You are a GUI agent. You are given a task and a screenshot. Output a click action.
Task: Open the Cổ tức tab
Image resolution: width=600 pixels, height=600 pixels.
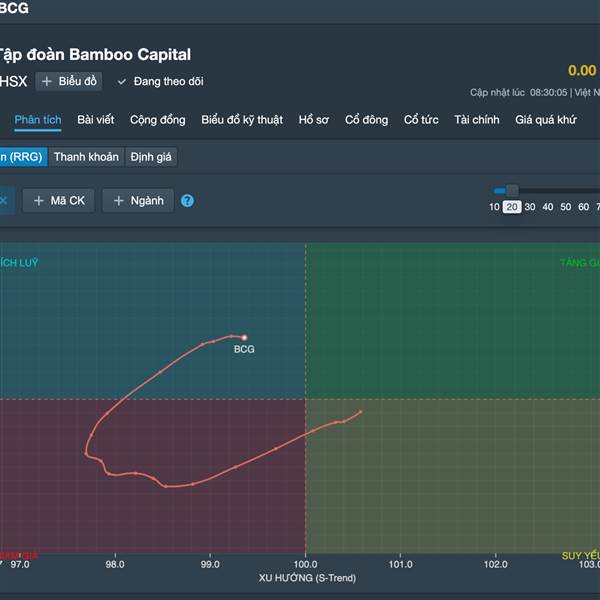click(421, 120)
